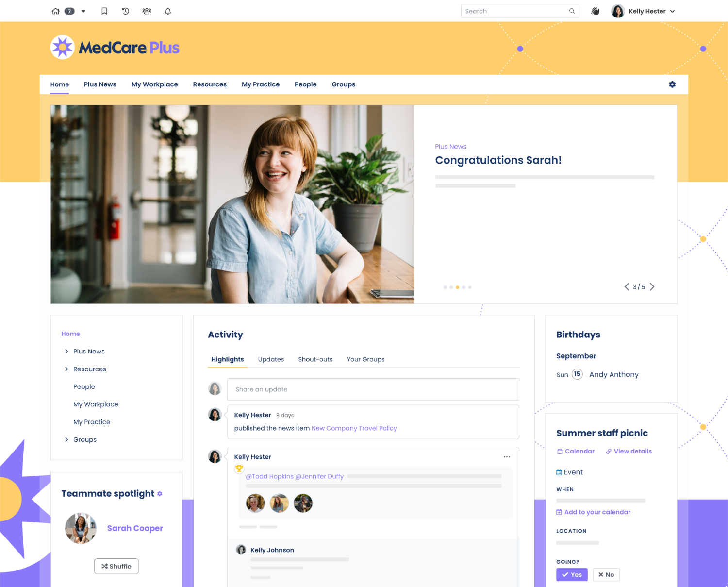Jump to the third carousel dot
Screen dimensions: 728x587
pos(457,287)
